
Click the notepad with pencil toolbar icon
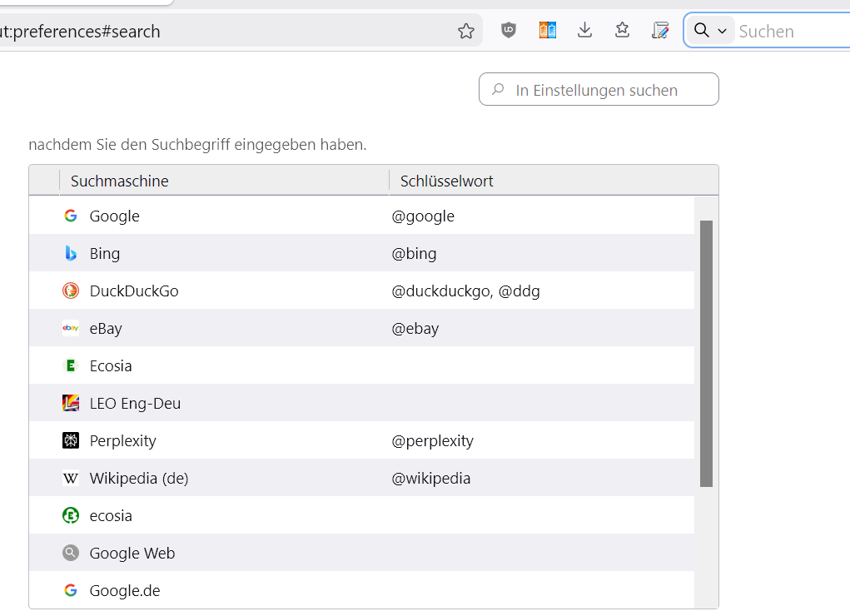coord(660,31)
